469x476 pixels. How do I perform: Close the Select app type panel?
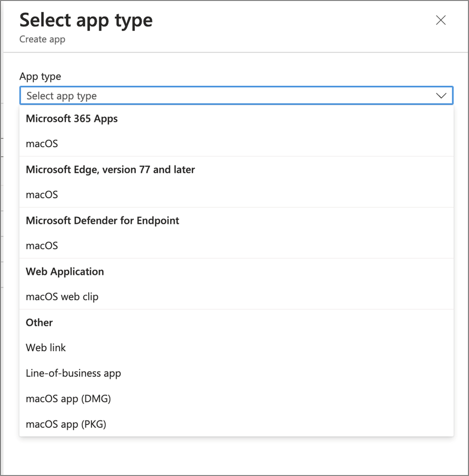(x=441, y=20)
